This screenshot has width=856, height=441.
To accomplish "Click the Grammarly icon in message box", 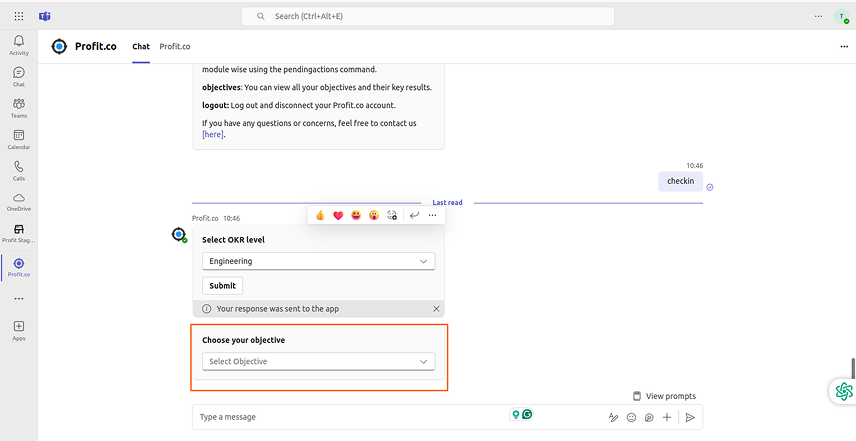I will (x=527, y=414).
